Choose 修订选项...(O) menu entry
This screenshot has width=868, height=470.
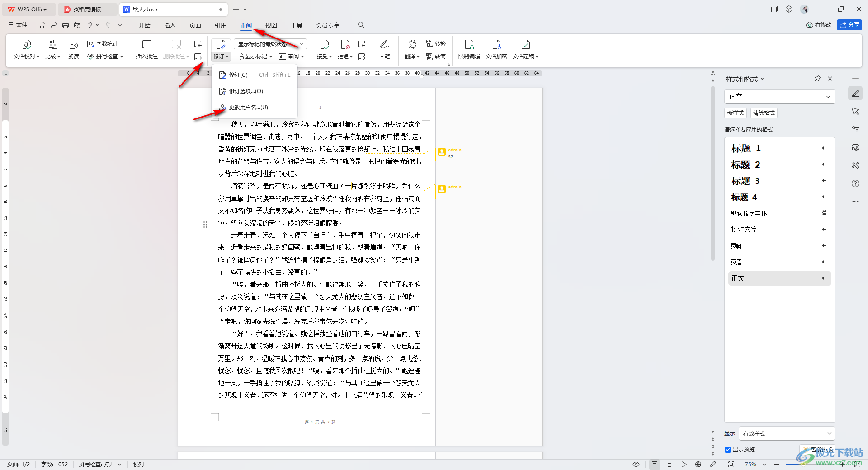pos(255,91)
